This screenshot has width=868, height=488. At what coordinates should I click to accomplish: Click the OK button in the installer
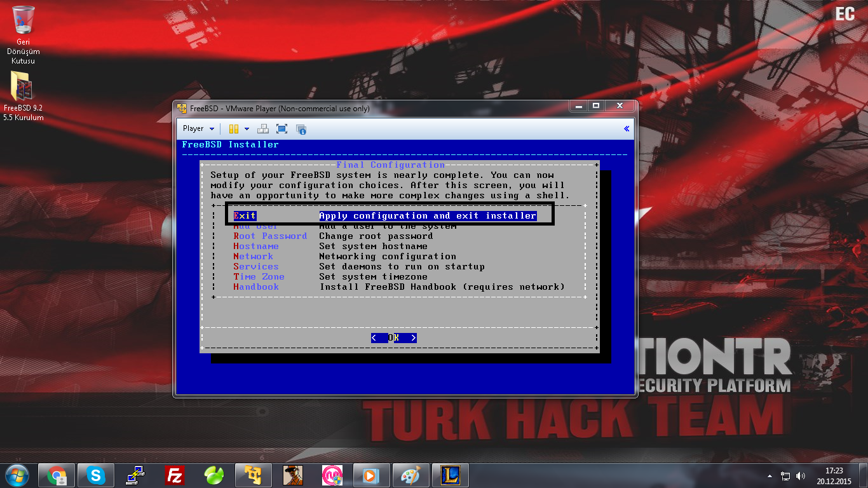click(x=394, y=337)
